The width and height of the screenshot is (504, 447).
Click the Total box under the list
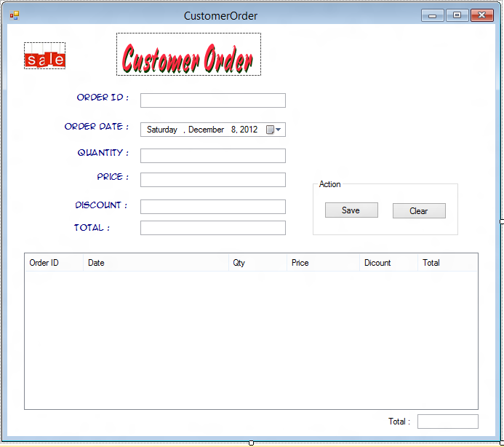click(x=448, y=422)
